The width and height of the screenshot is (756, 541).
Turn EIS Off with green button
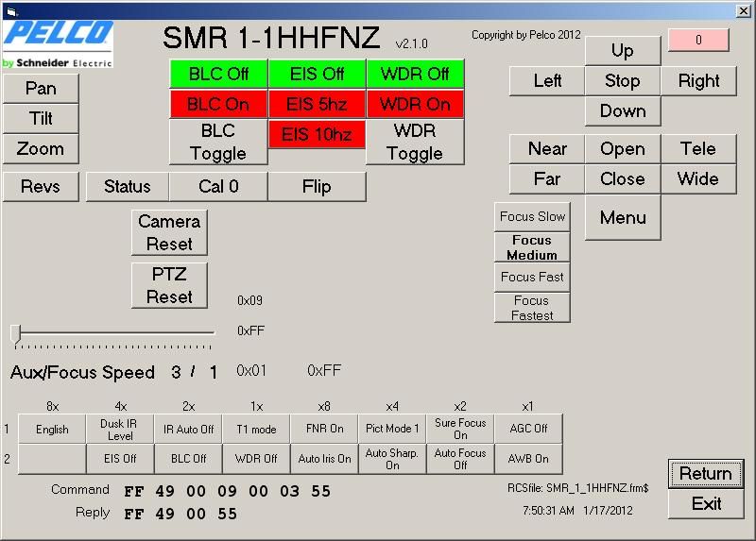tap(317, 74)
